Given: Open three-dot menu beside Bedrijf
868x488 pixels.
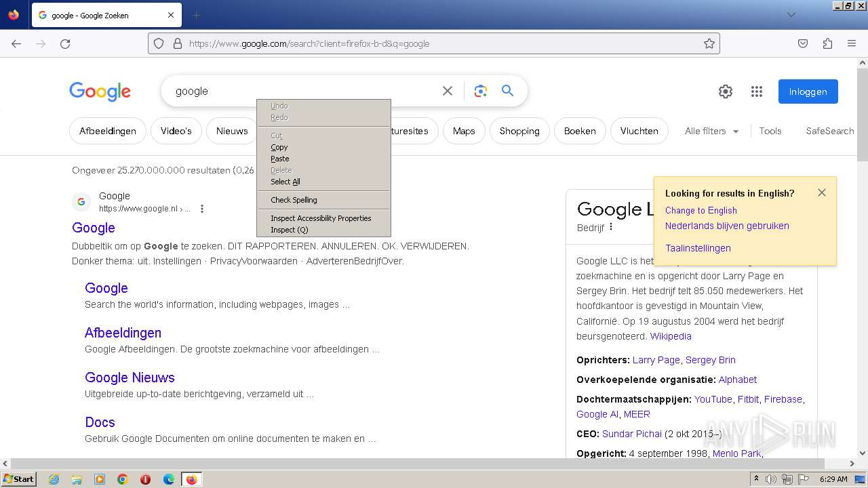Looking at the screenshot, I should (611, 227).
